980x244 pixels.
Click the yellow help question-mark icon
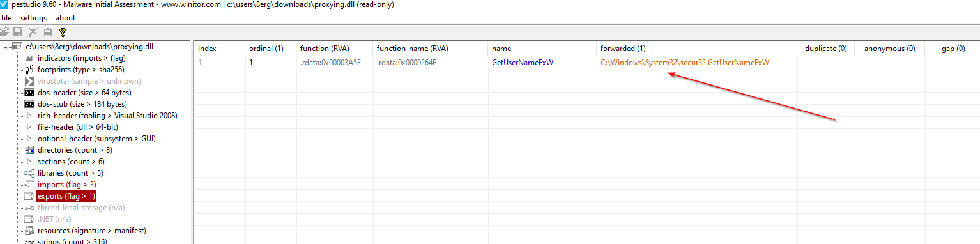[63, 32]
